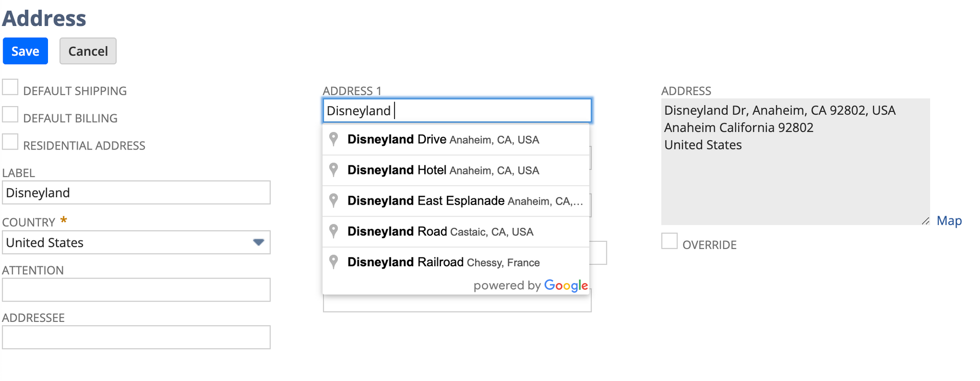This screenshot has height=381, width=980.
Task: Tick the Residential Address checkbox
Action: [x=10, y=142]
